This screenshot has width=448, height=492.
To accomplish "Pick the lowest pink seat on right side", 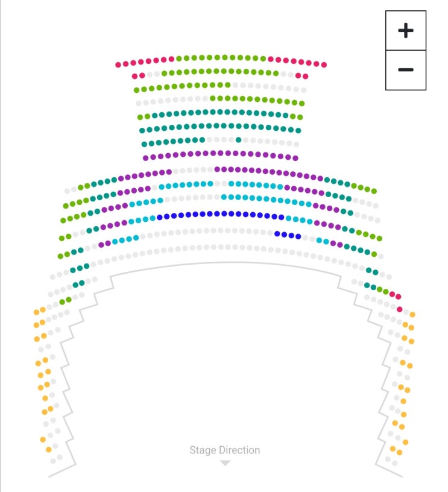I will [x=399, y=309].
